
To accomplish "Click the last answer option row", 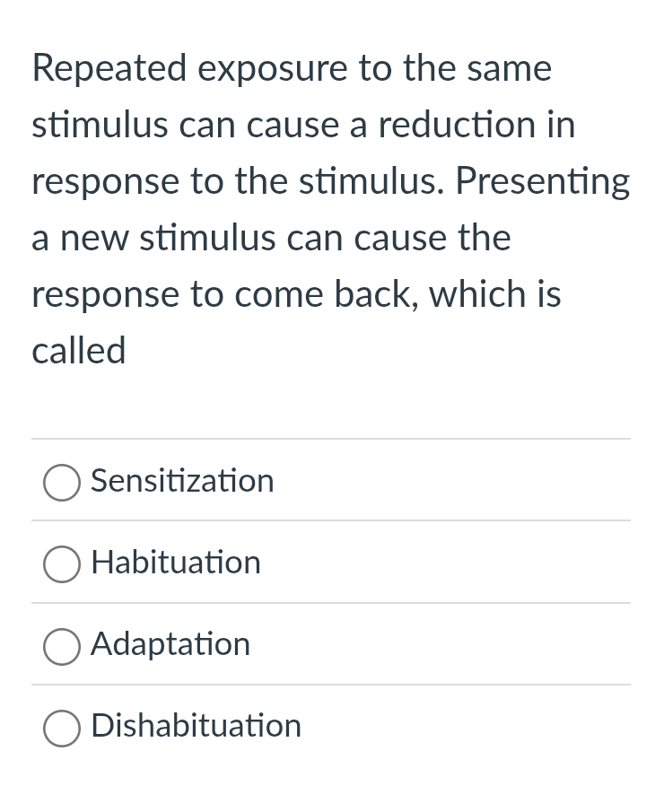I will 331,727.
